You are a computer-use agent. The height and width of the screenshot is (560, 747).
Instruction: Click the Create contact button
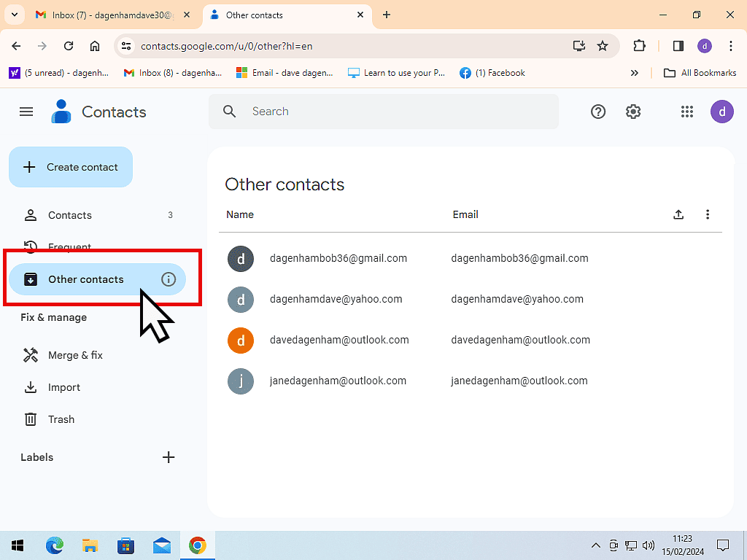(71, 167)
